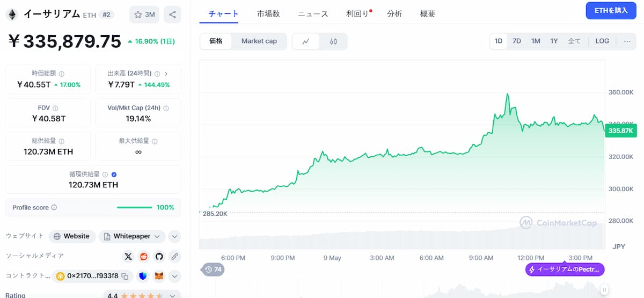Add Ethereum to watchlist via star button

[144, 14]
